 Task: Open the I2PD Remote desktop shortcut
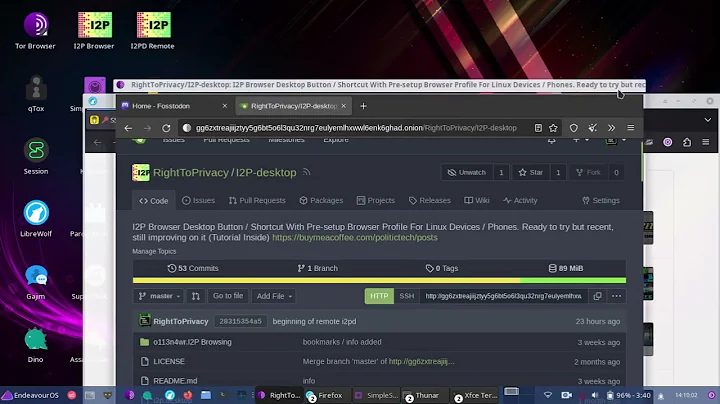(152, 30)
